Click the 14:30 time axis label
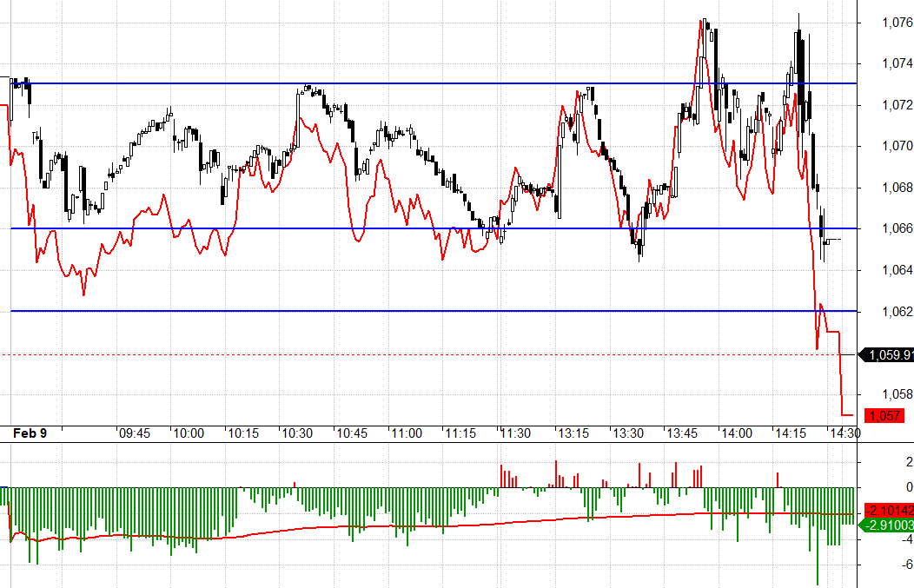Viewport: 914px width, 588px height. coord(844,433)
